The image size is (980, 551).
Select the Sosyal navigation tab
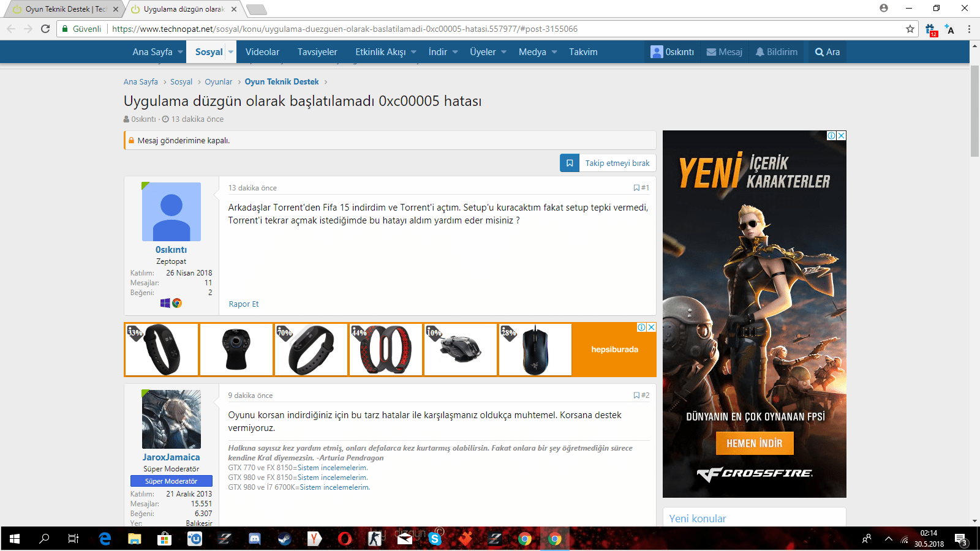[209, 52]
